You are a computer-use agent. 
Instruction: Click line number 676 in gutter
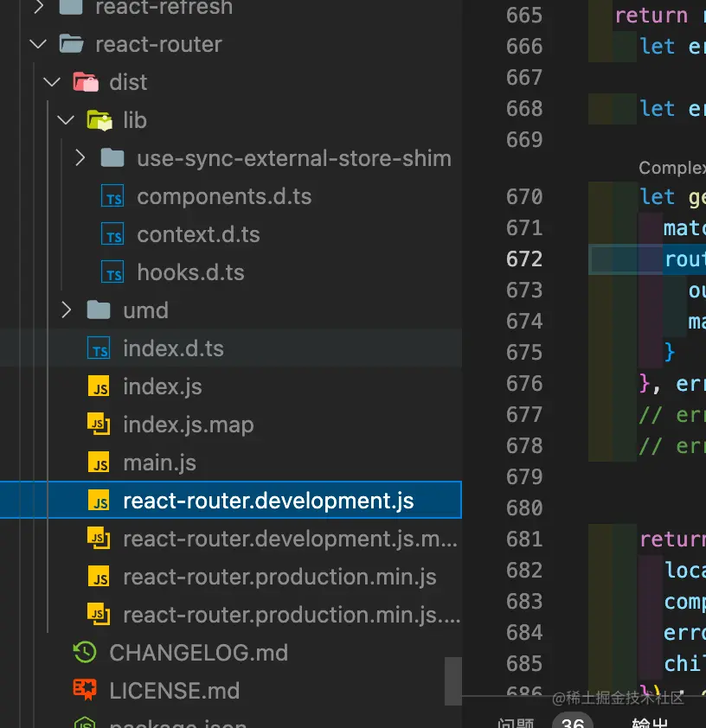coord(524,384)
